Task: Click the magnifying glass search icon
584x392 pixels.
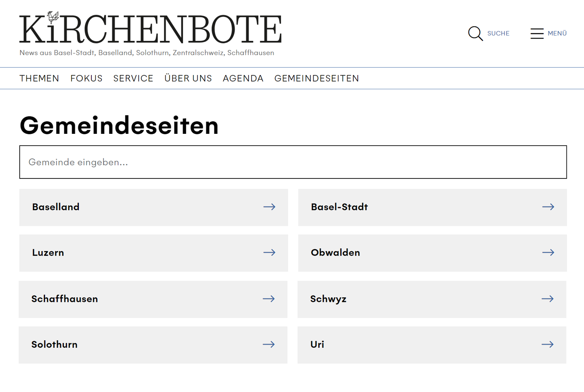Action: coord(475,33)
